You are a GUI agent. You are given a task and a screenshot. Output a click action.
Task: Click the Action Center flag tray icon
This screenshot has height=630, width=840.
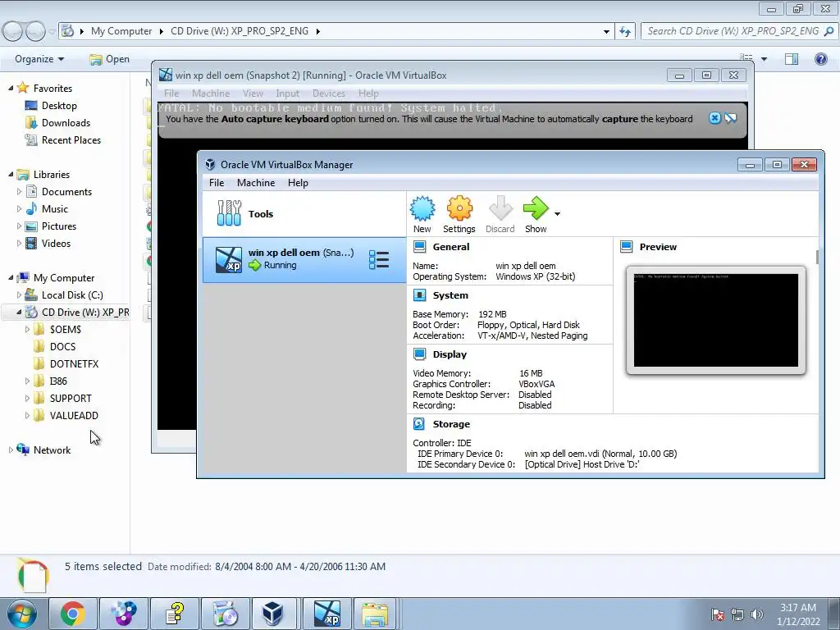point(717,614)
